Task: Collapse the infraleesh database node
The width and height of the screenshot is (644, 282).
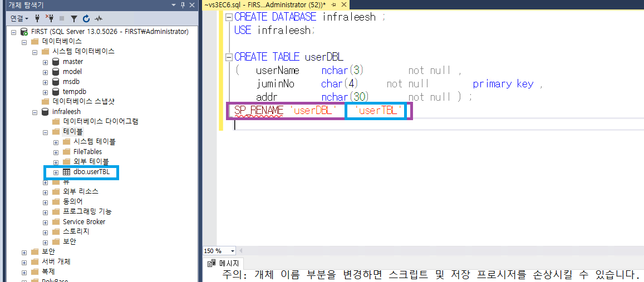Action: [x=35, y=112]
